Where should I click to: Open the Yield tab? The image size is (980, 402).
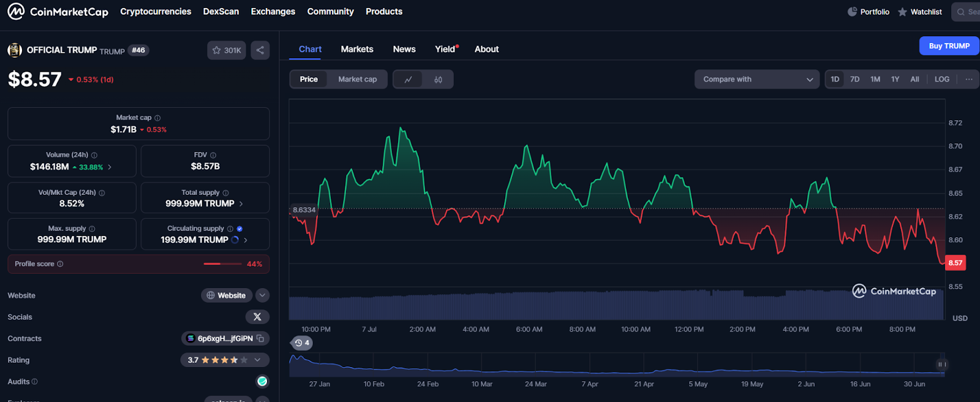tap(446, 49)
